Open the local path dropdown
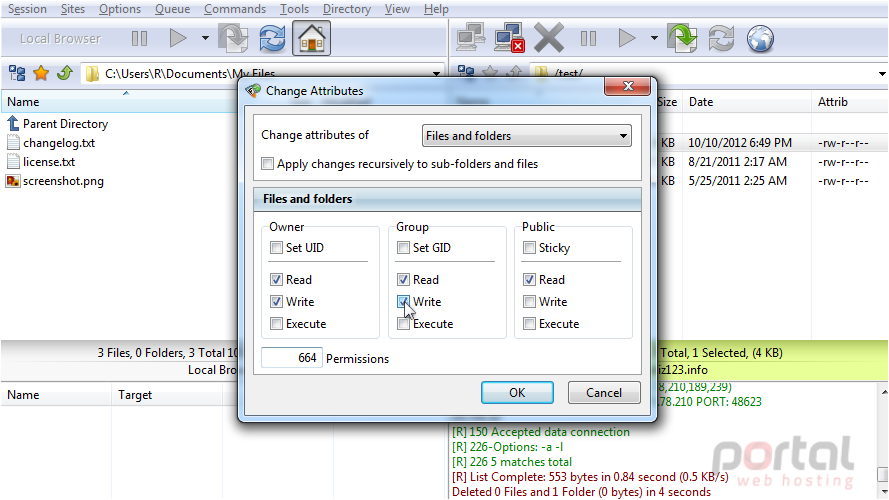 436,74
